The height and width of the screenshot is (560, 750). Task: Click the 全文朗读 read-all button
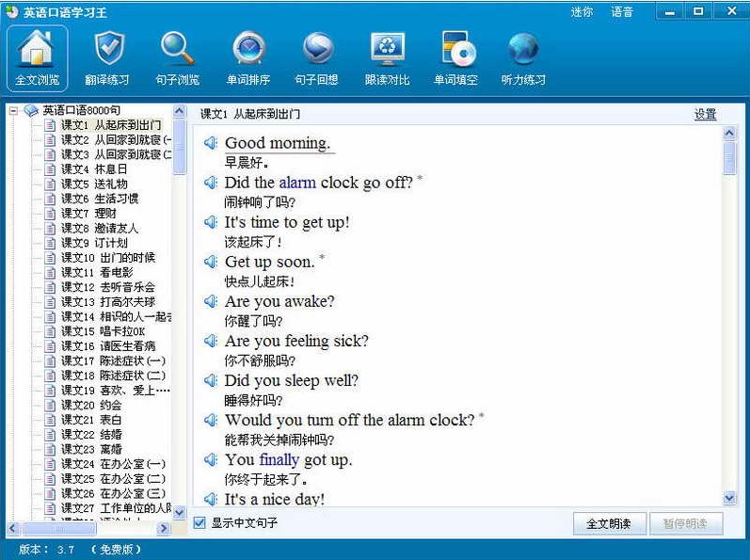coord(608,523)
